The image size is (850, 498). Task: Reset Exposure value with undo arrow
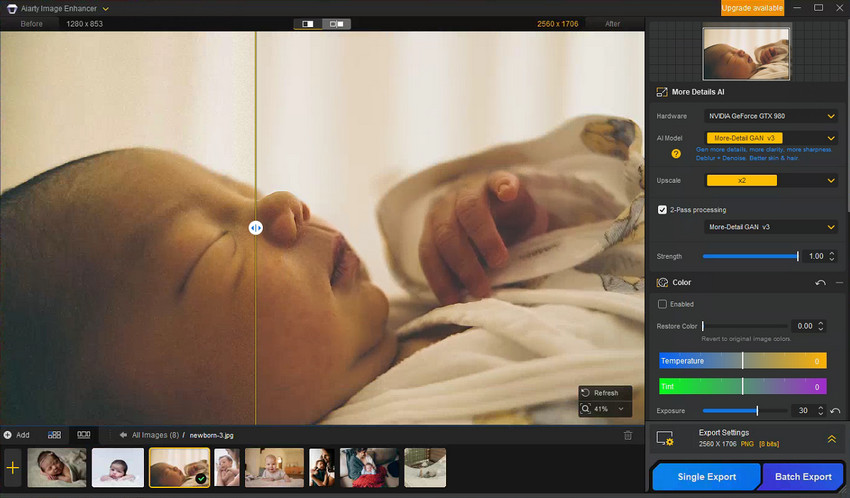(x=834, y=411)
